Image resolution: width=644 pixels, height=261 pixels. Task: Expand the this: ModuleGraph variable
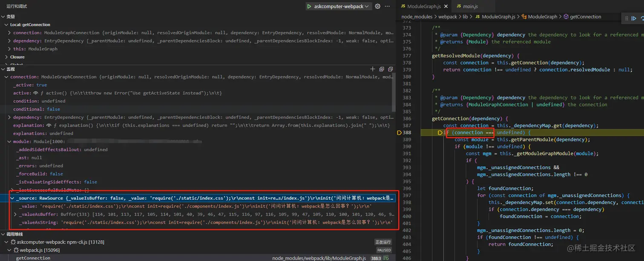click(x=10, y=49)
